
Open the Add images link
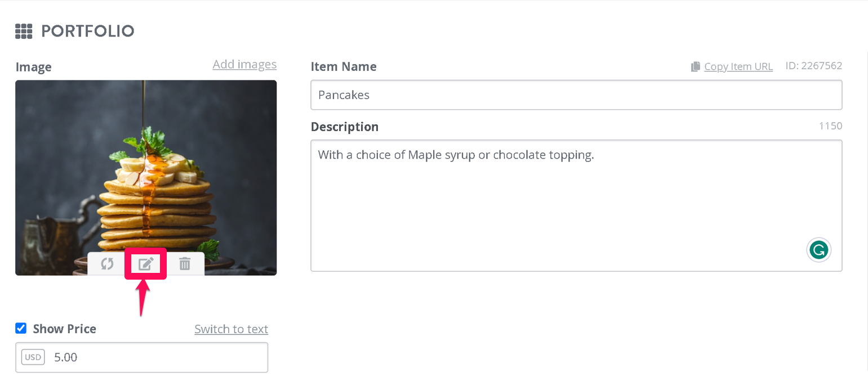pos(244,65)
